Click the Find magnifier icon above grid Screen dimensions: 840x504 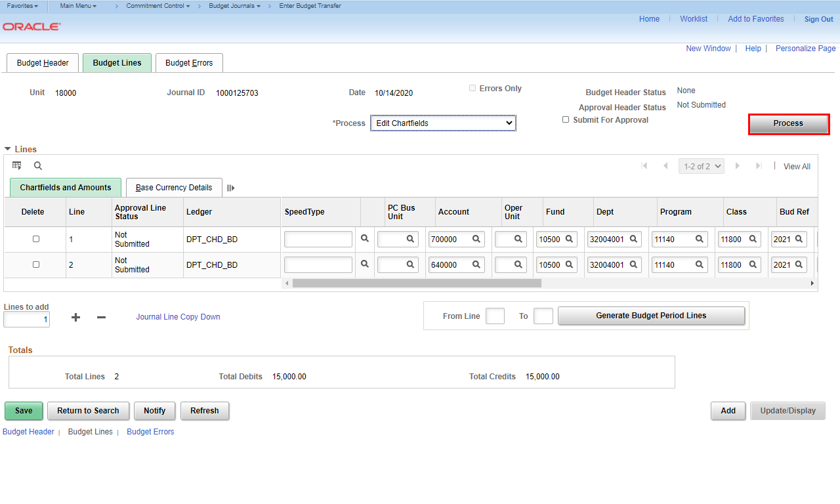tap(38, 166)
